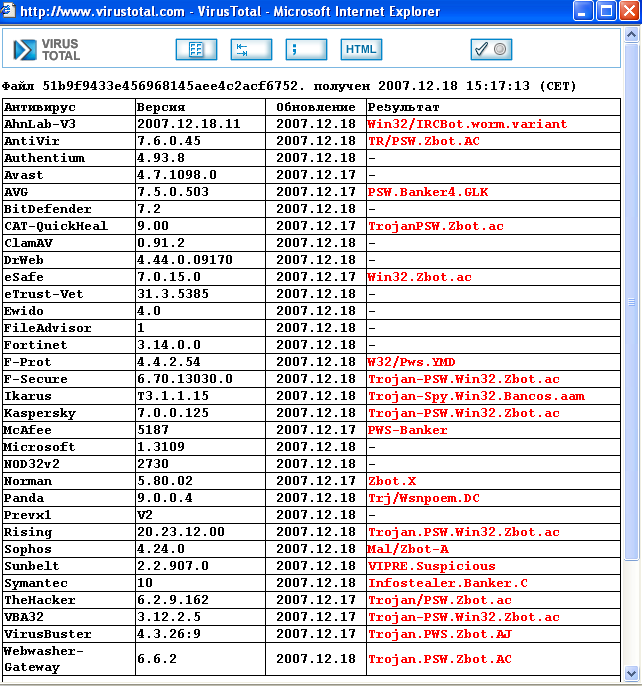642x686 pixels.
Task: Click result 'TR/PSW.Zbot.AC'
Action: click(x=424, y=141)
